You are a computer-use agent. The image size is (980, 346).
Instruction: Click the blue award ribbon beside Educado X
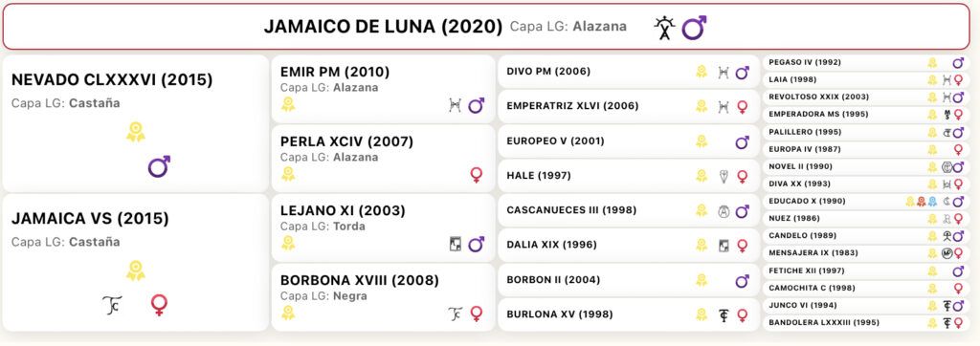pyautogui.click(x=932, y=202)
